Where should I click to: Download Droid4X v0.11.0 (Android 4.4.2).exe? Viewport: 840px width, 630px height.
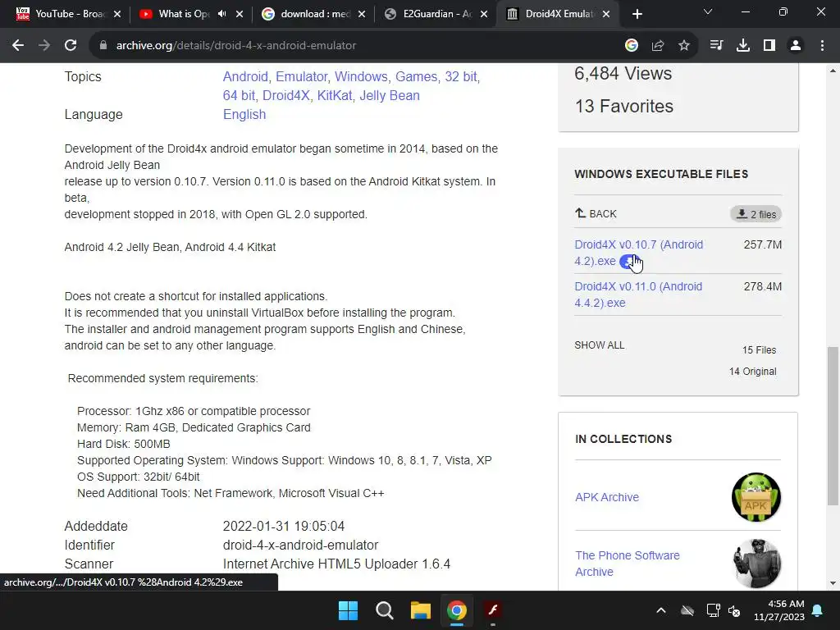coord(638,294)
